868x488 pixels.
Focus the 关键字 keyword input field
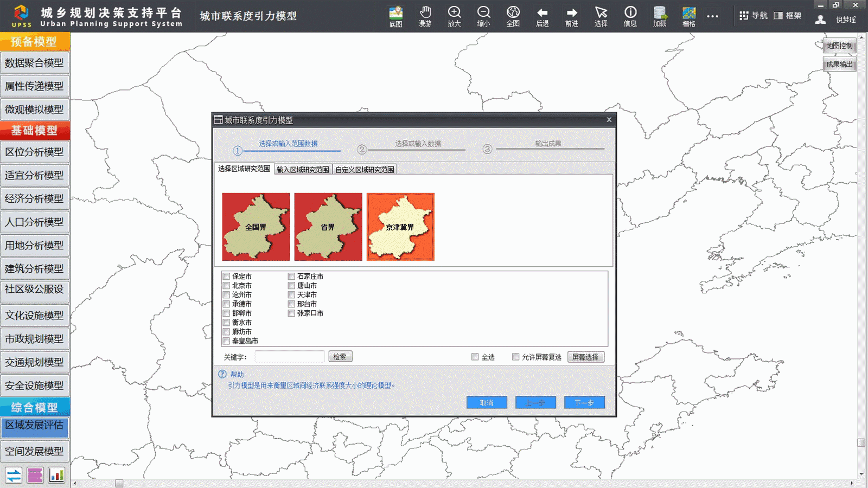[x=290, y=356]
